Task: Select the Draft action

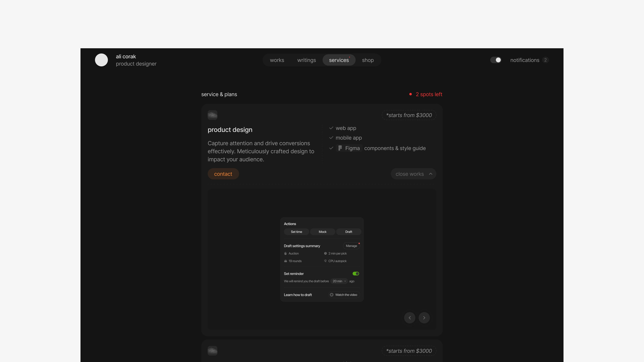Action: pyautogui.click(x=349, y=232)
